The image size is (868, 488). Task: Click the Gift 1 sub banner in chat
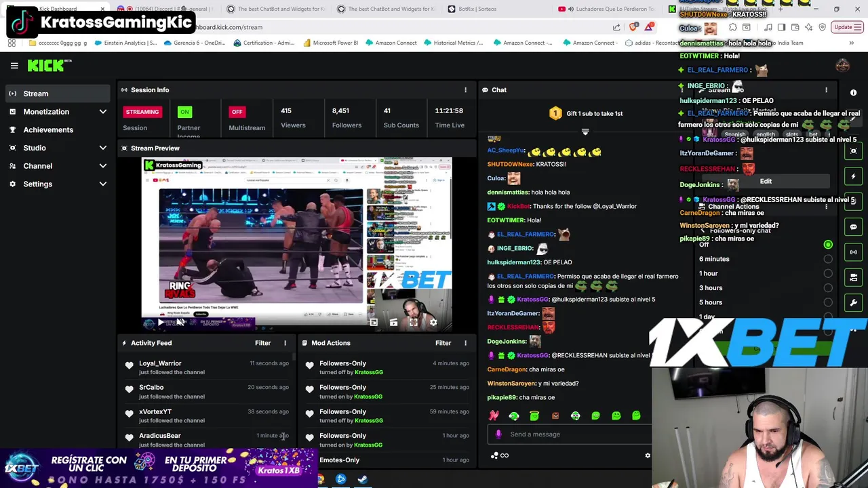tap(586, 113)
